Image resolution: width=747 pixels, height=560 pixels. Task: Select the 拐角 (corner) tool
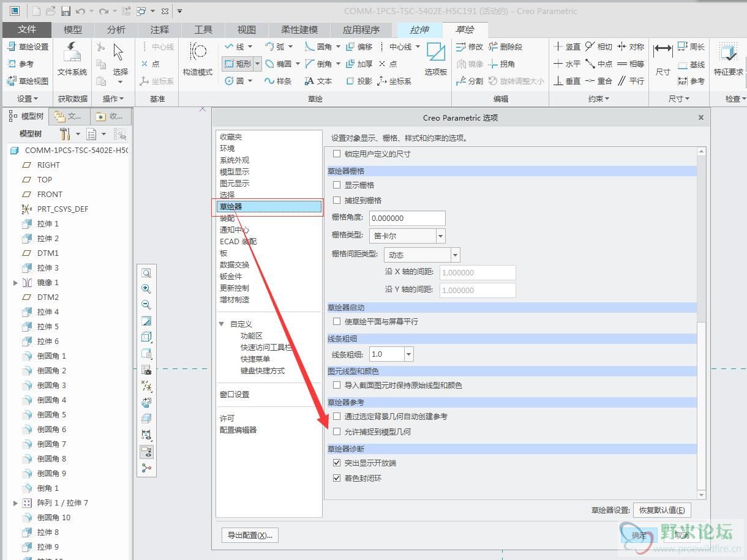(502, 64)
